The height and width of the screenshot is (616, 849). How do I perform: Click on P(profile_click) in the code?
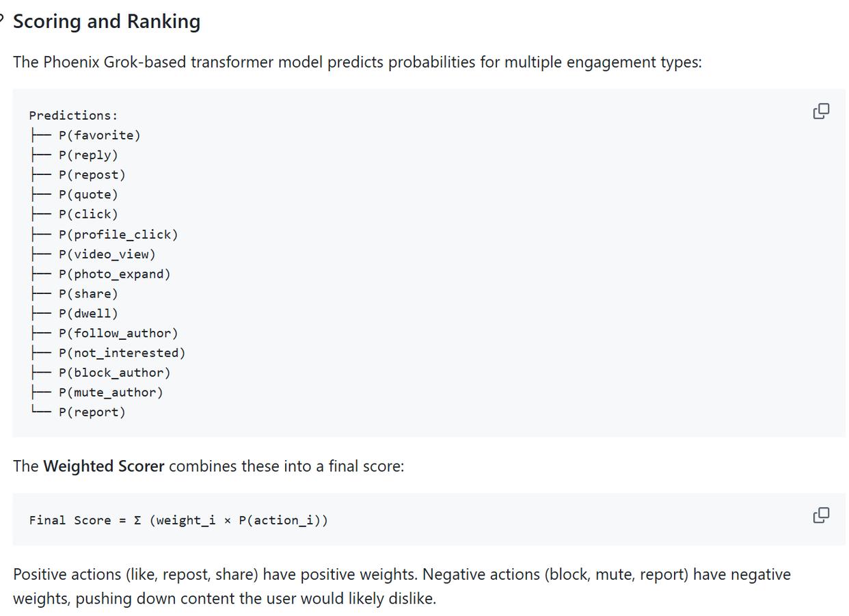pos(118,235)
